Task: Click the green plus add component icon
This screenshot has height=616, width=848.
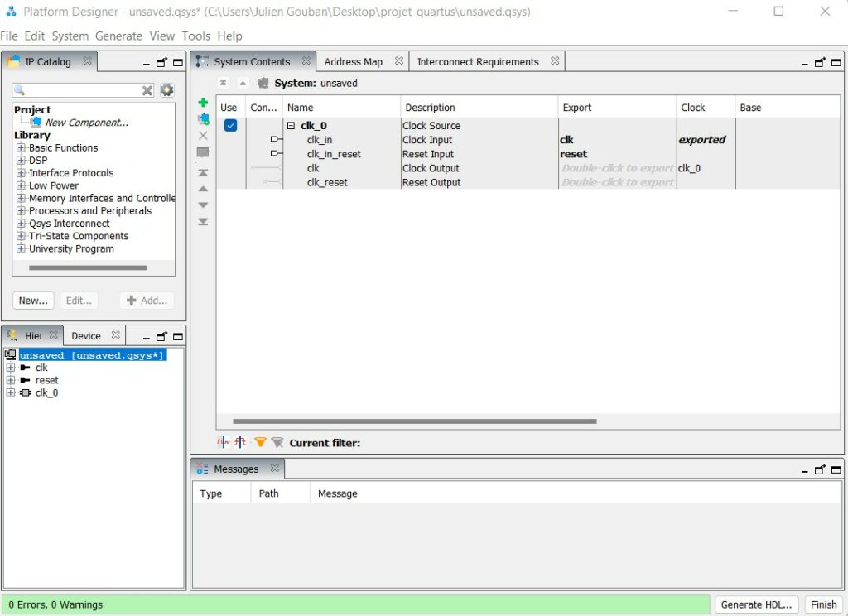Action: pyautogui.click(x=203, y=103)
